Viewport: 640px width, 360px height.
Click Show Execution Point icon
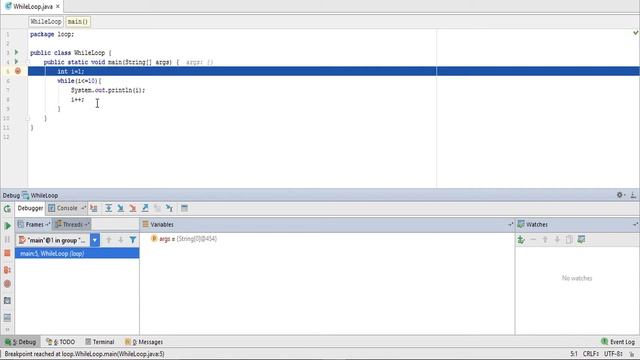pos(94,209)
